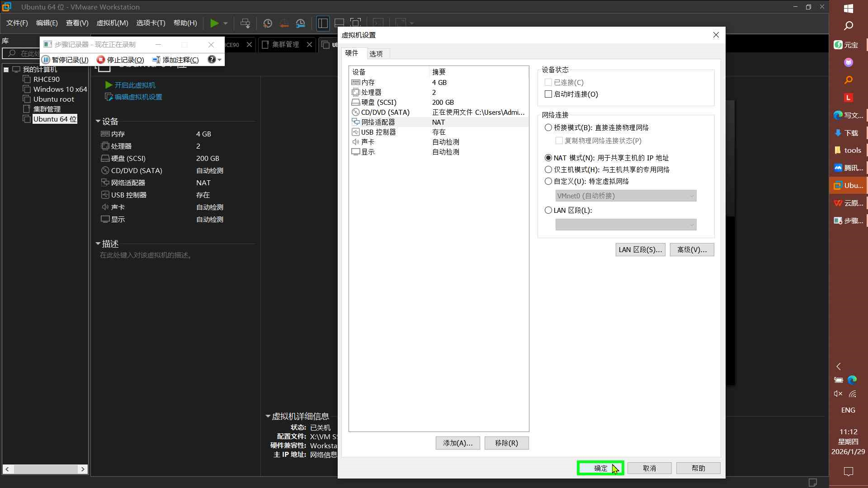Image resolution: width=868 pixels, height=488 pixels.
Task: Toggle the library sidebar view icon
Action: (323, 23)
